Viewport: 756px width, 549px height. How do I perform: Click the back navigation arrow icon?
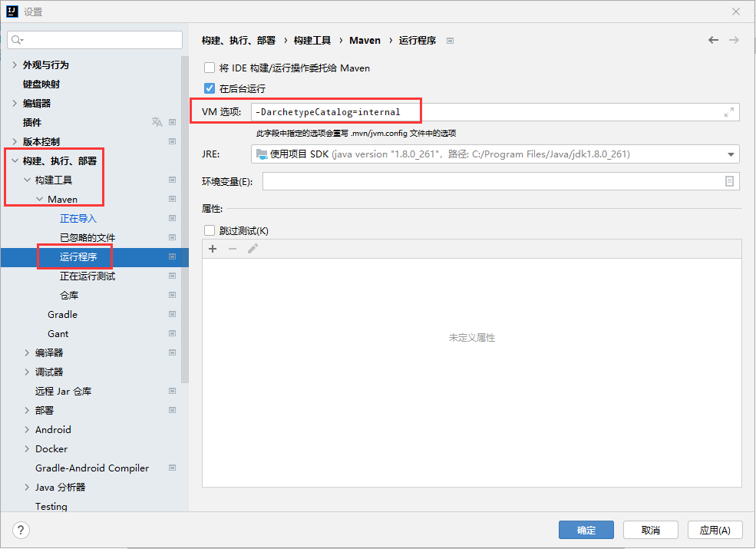pos(714,40)
